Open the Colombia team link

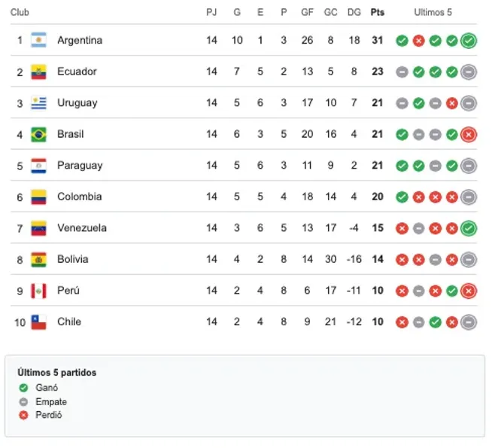point(79,197)
